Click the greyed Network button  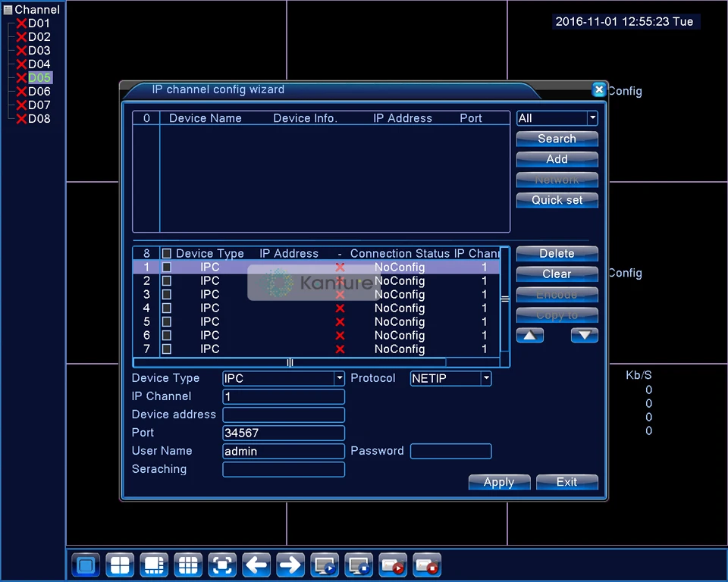[557, 180]
